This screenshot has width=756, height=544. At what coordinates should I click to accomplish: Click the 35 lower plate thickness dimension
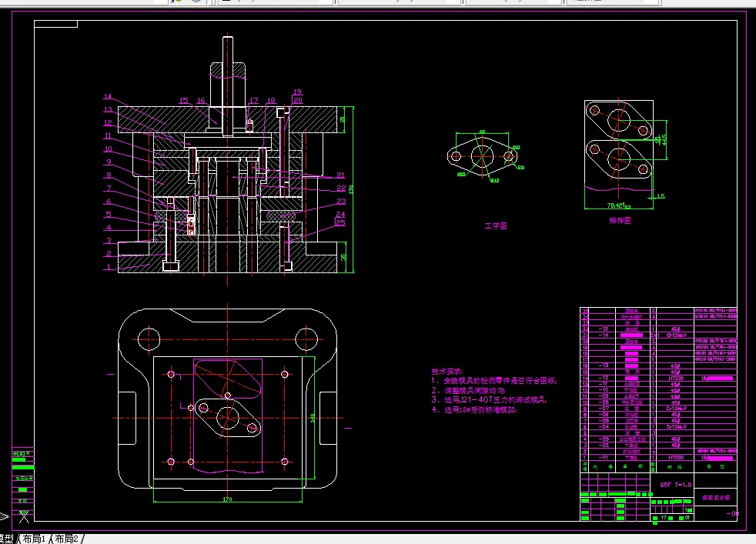point(343,257)
